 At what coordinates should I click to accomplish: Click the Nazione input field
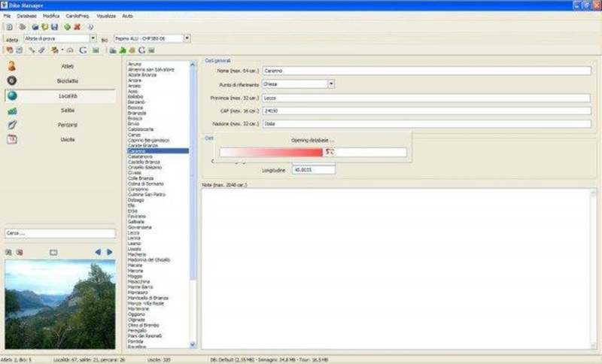click(427, 124)
